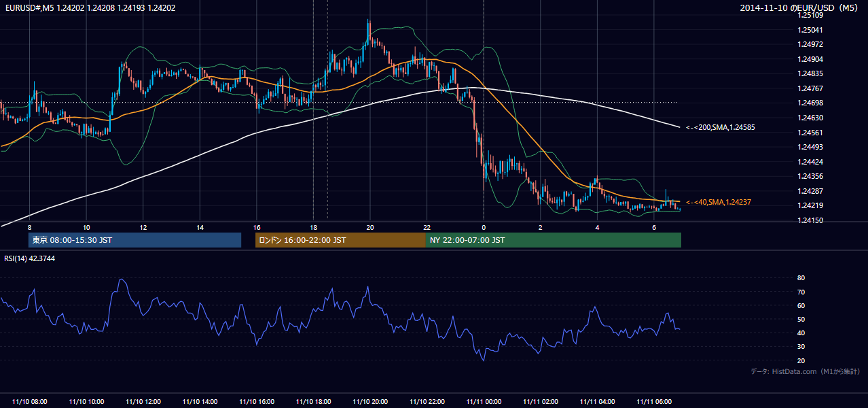
Task: Click the 11/11 00:00 date label
Action: (x=484, y=402)
